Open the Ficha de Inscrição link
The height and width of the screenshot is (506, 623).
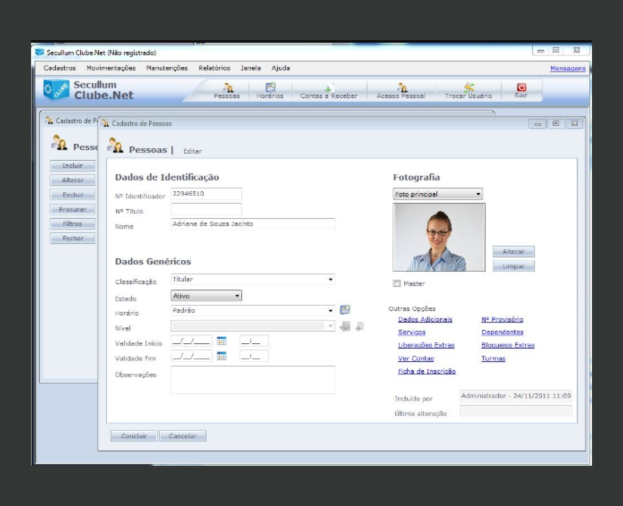click(427, 371)
